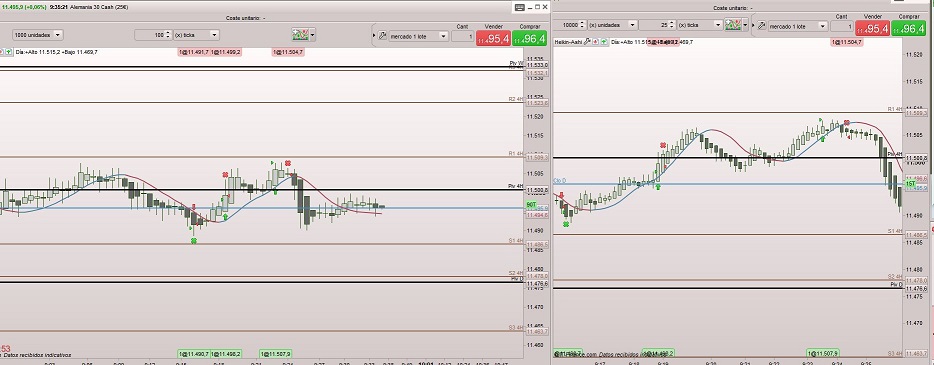This screenshot has height=365, width=934.
Task: Click green Comprar 96,4 button in left window
Action: click(531, 37)
